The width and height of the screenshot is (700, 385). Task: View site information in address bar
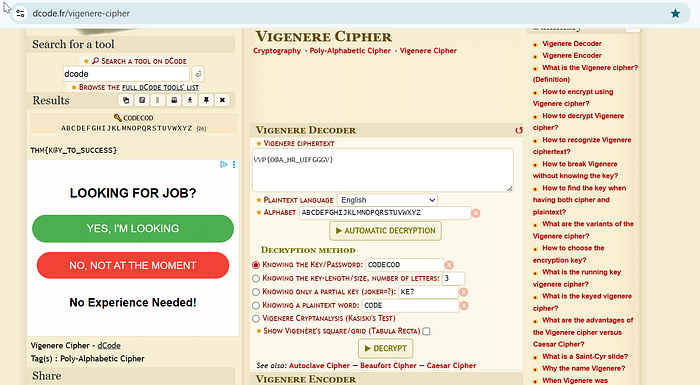pos(20,13)
